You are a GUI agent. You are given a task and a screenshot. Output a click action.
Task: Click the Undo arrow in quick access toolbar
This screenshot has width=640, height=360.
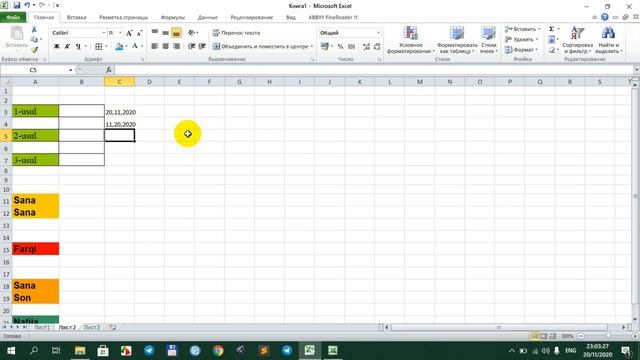tap(27, 5)
